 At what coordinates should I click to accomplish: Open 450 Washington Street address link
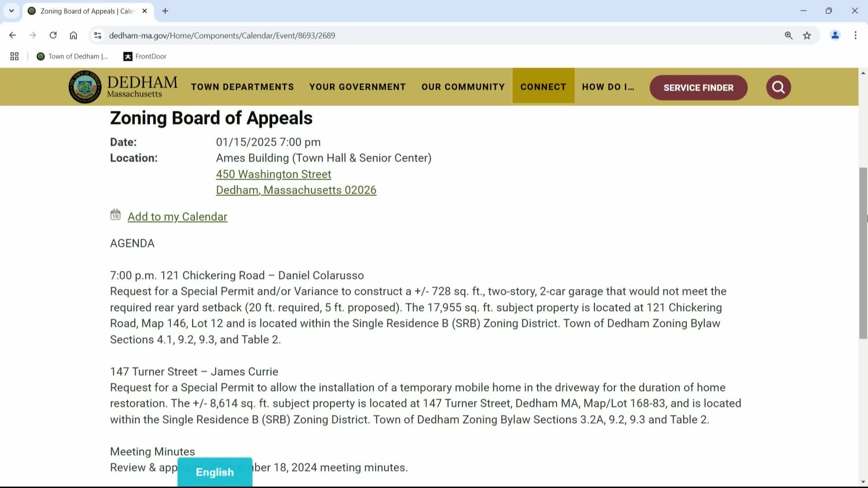274,174
